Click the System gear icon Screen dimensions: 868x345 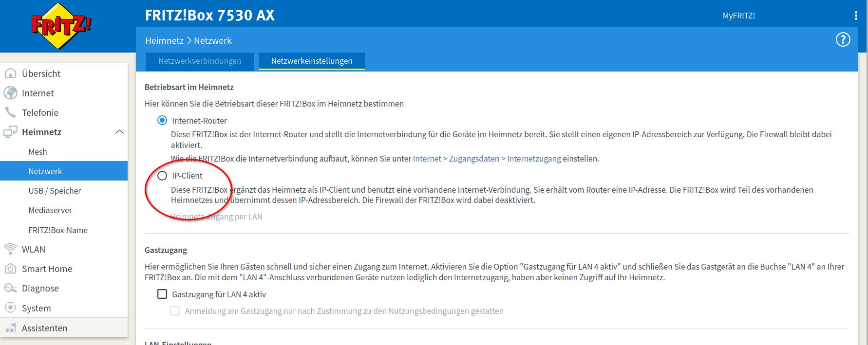click(10, 308)
